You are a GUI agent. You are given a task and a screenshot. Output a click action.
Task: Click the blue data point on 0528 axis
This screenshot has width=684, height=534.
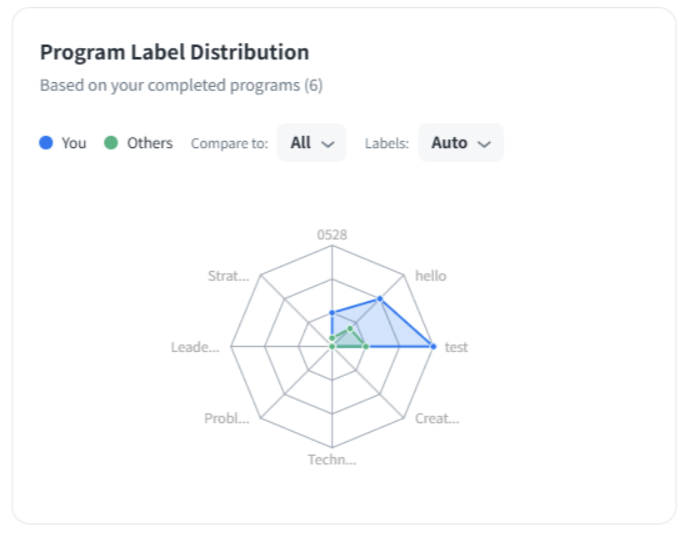(x=332, y=313)
